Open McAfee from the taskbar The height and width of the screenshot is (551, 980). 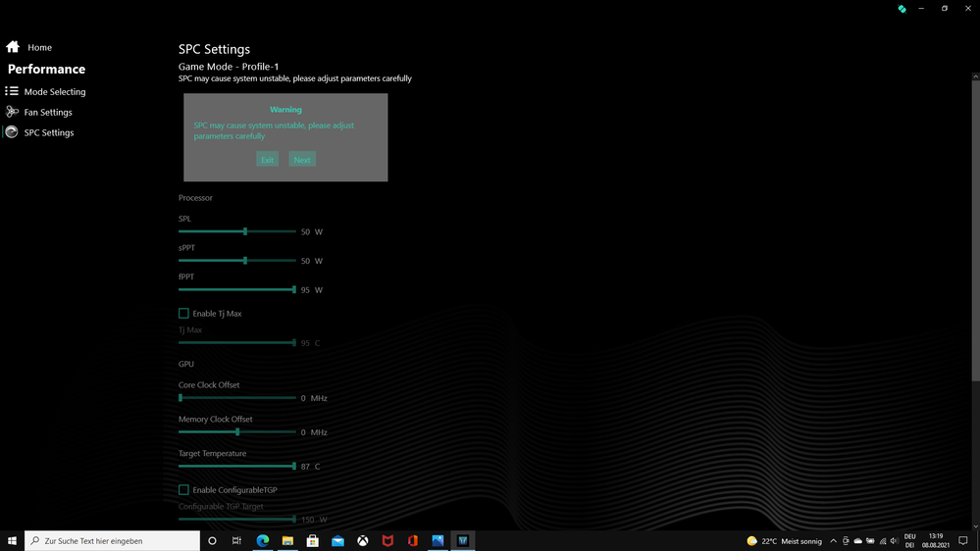pyautogui.click(x=387, y=541)
